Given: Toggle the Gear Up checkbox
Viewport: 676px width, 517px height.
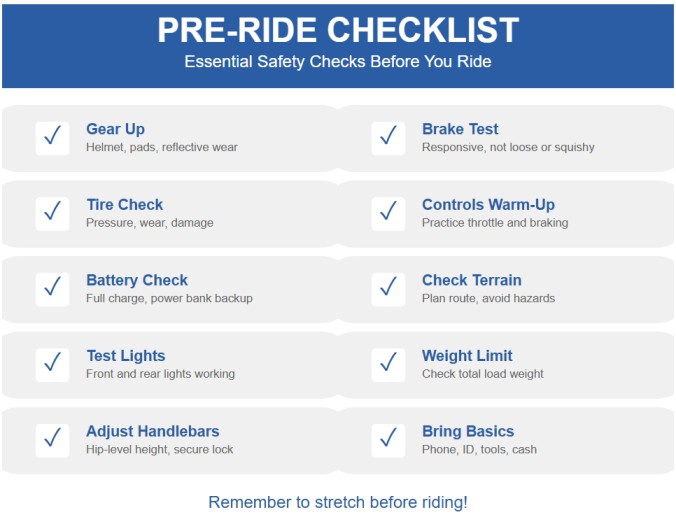Looking at the screenshot, I should [x=52, y=138].
